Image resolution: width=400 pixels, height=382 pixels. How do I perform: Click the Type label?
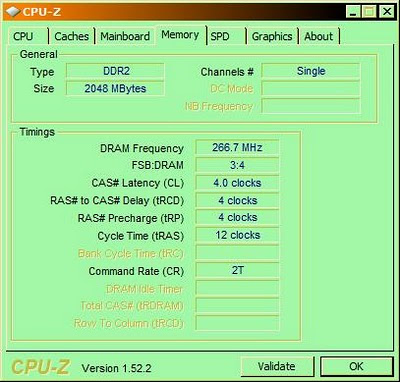tap(42, 72)
